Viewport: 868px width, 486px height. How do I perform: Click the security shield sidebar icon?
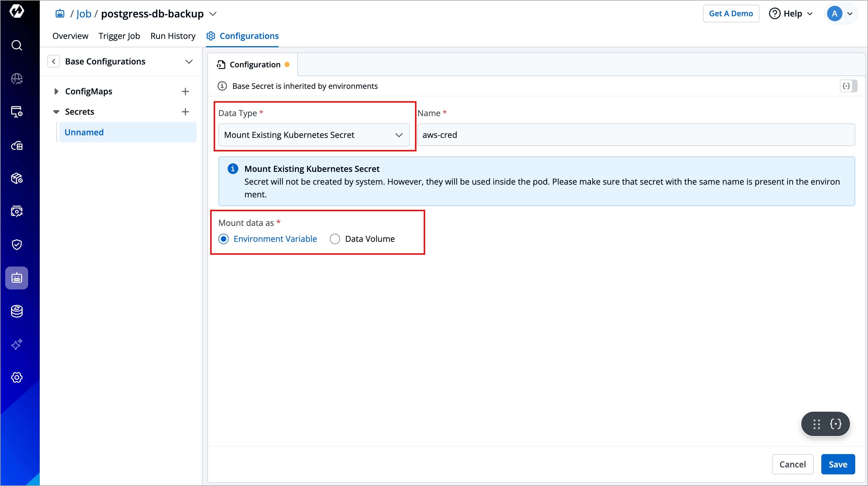tap(17, 244)
